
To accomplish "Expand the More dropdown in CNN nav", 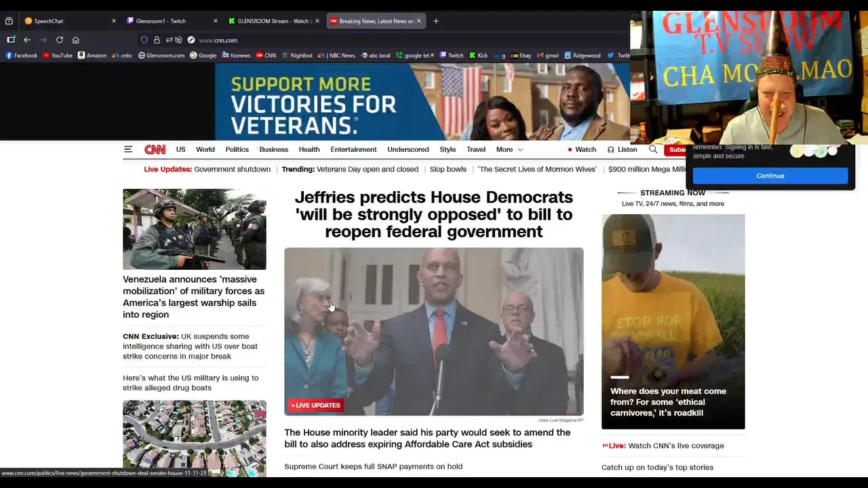I will tap(510, 150).
